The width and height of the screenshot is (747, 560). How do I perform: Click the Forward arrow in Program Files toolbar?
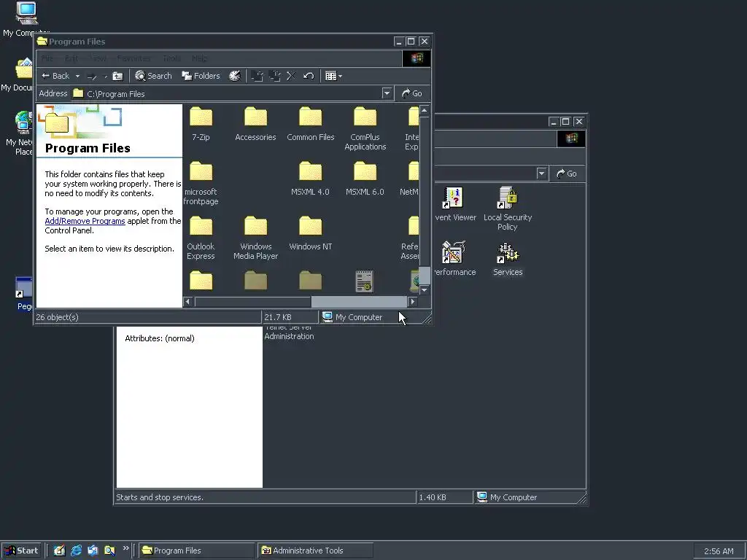pos(92,76)
